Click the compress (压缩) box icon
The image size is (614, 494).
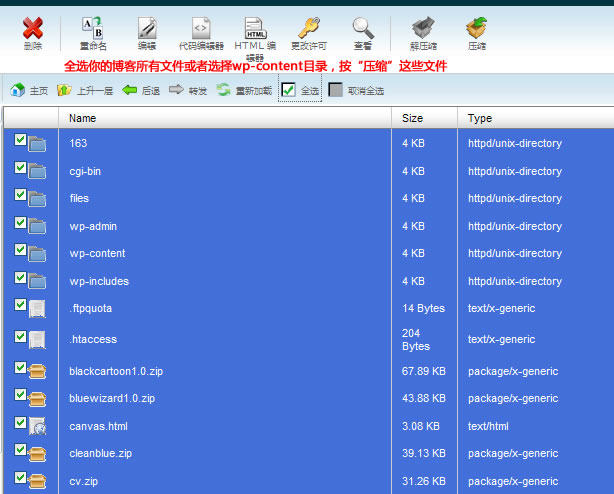coord(477,28)
